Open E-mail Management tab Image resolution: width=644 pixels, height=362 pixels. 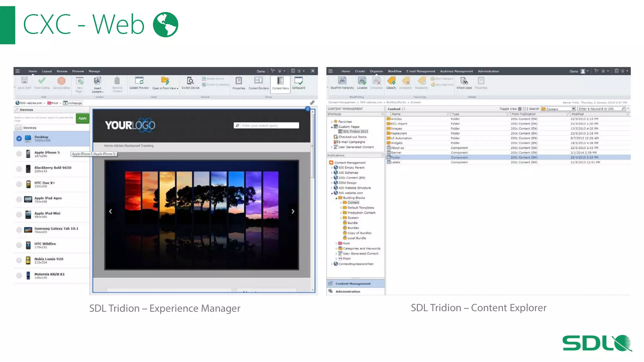(421, 71)
